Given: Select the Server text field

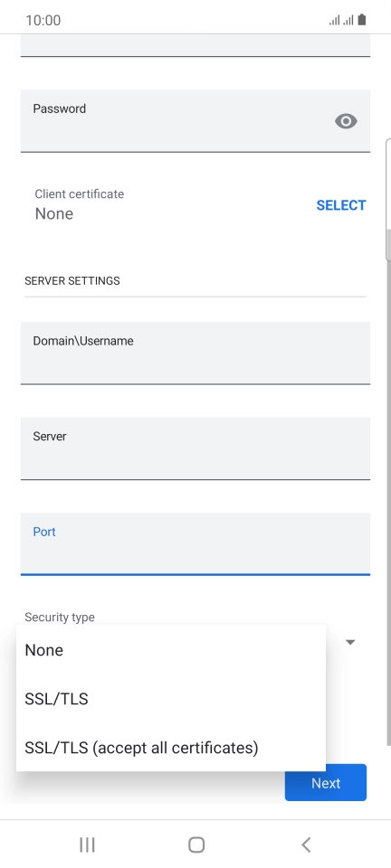Looking at the screenshot, I should (x=195, y=448).
